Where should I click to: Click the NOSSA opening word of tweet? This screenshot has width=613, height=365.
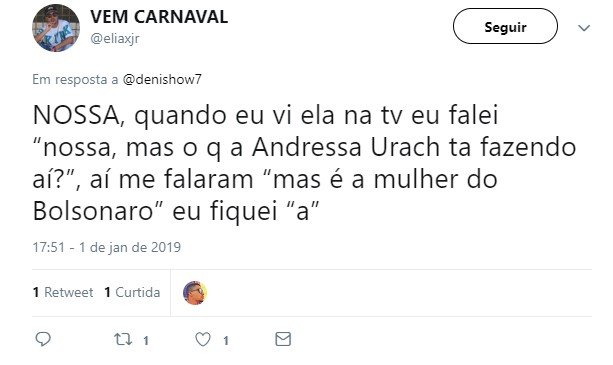[x=79, y=116]
